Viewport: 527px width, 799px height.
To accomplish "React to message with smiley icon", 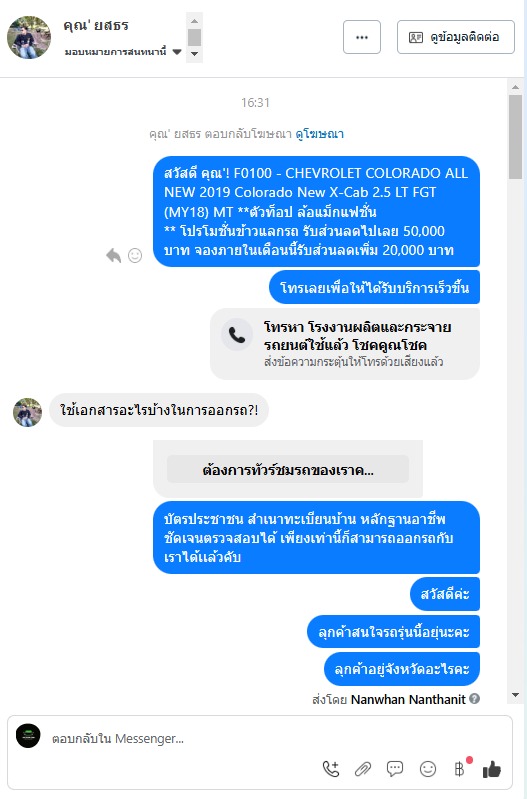I will (x=135, y=255).
